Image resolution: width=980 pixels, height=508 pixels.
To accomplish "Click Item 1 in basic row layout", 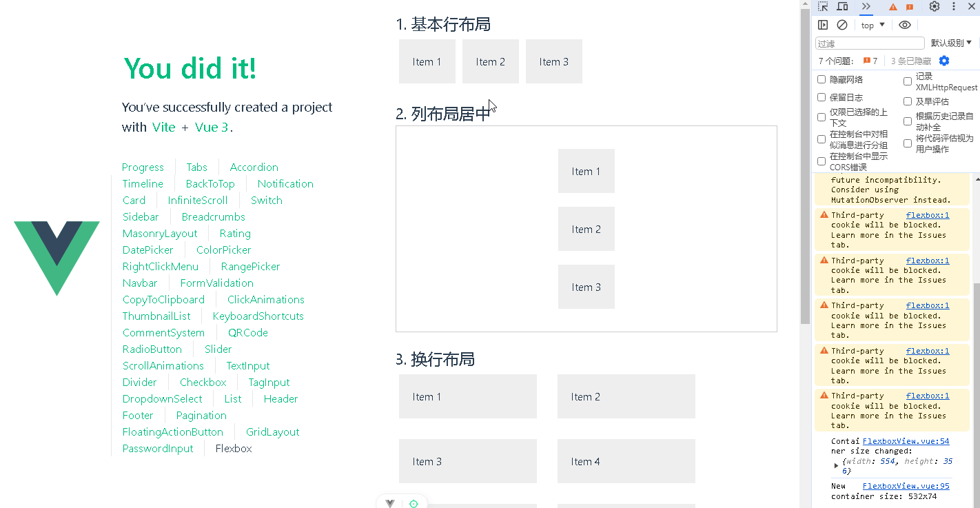I will coord(427,61).
